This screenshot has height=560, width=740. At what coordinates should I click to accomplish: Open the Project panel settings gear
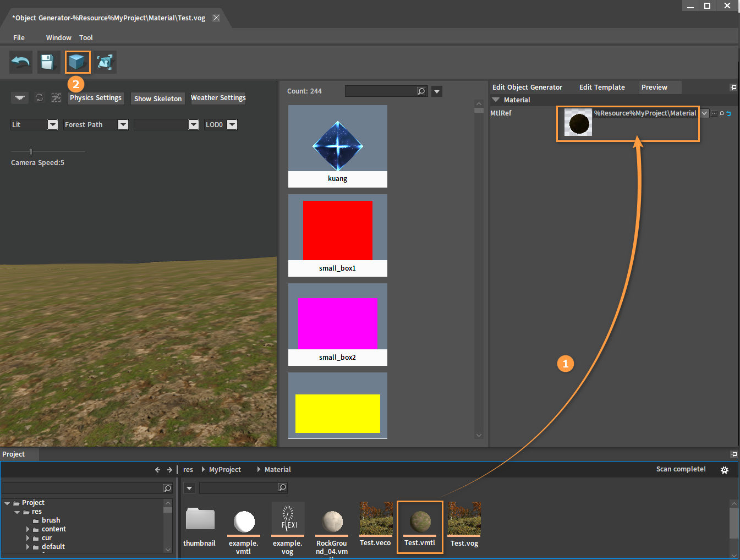[725, 470]
